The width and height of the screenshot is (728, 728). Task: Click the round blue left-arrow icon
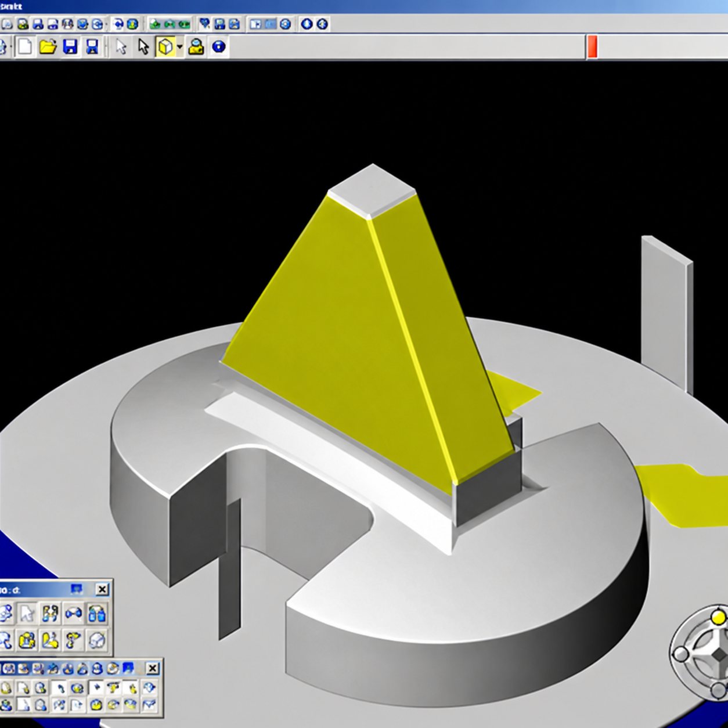322,24
